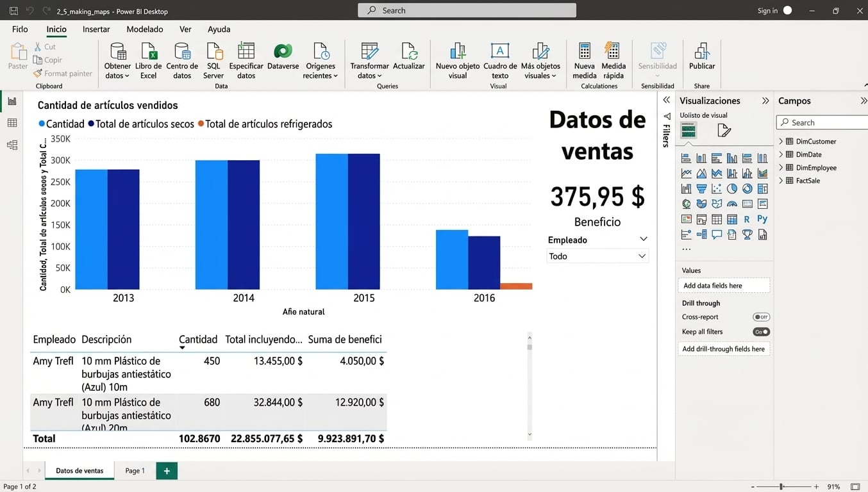Viewport: 868px width, 492px height.
Task: Open the Todo dropdown in Empleado slicer
Action: [x=597, y=256]
